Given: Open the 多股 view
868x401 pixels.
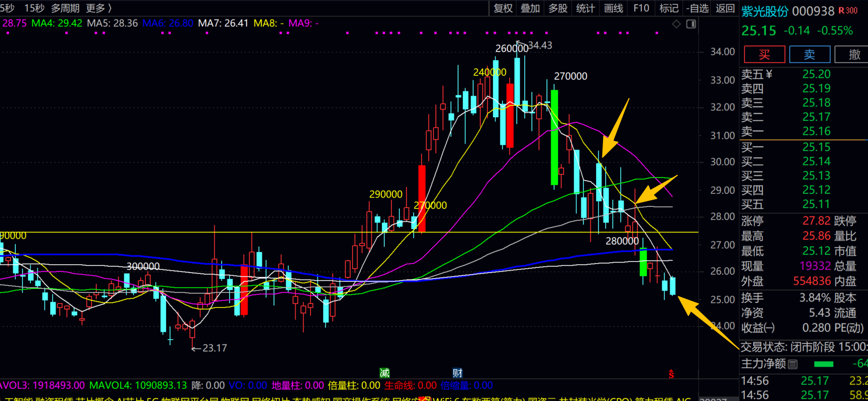Looking at the screenshot, I should [x=558, y=8].
